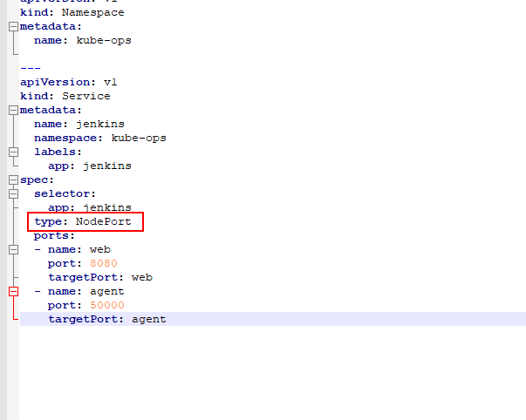Click the 'port: 8080' line
Viewport: 526px width, 420px height.
click(x=83, y=263)
